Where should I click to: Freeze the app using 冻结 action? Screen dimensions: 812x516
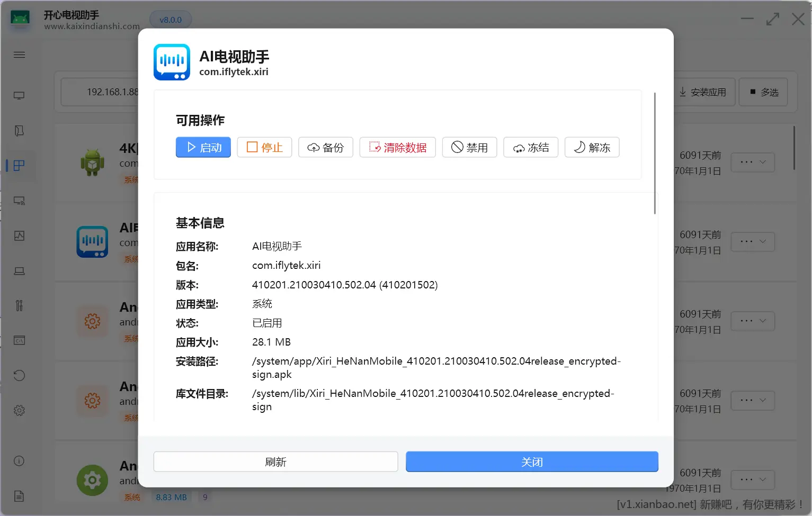(x=530, y=147)
